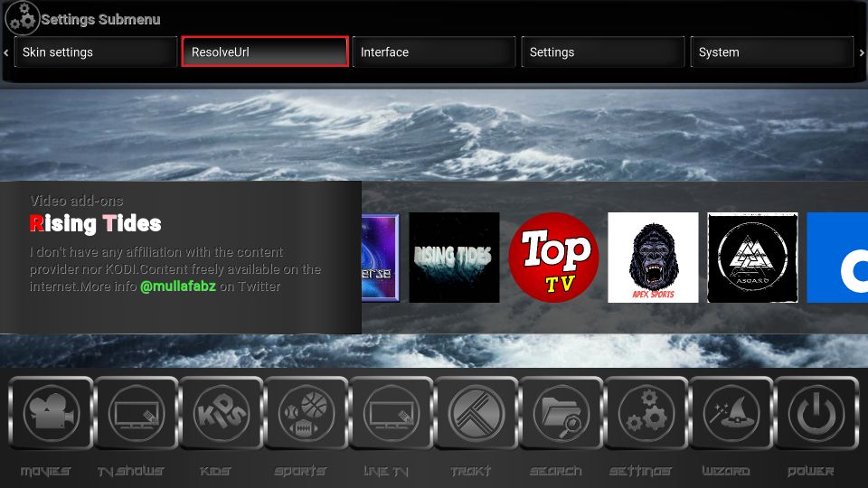Viewport: 868px width, 488px height.
Task: Click the SEARCH label text
Action: coord(556,471)
